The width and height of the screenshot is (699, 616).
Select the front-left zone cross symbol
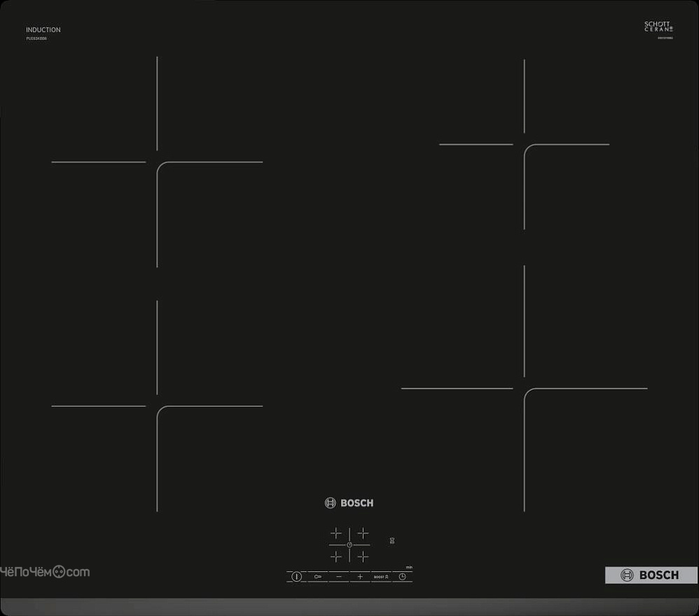(335, 556)
